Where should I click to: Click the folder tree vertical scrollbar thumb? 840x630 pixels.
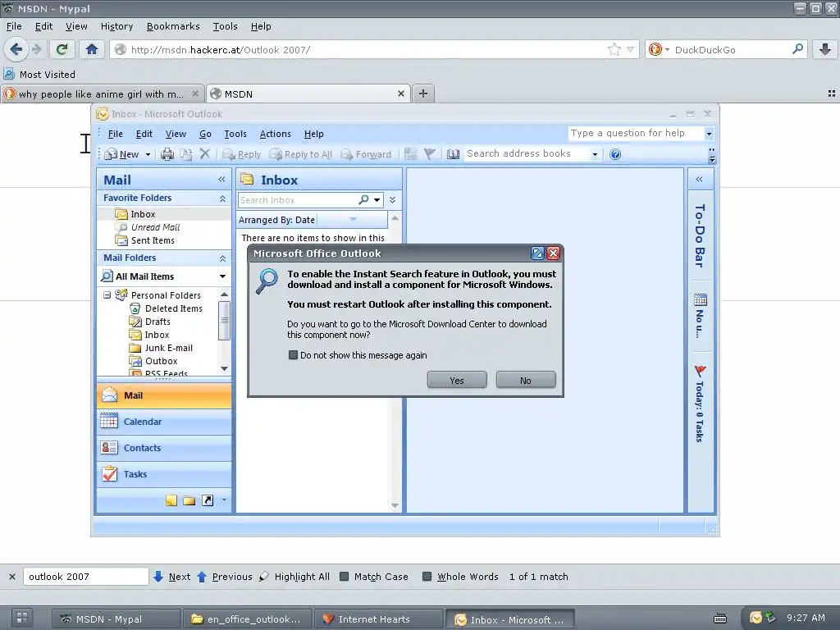pyautogui.click(x=224, y=321)
